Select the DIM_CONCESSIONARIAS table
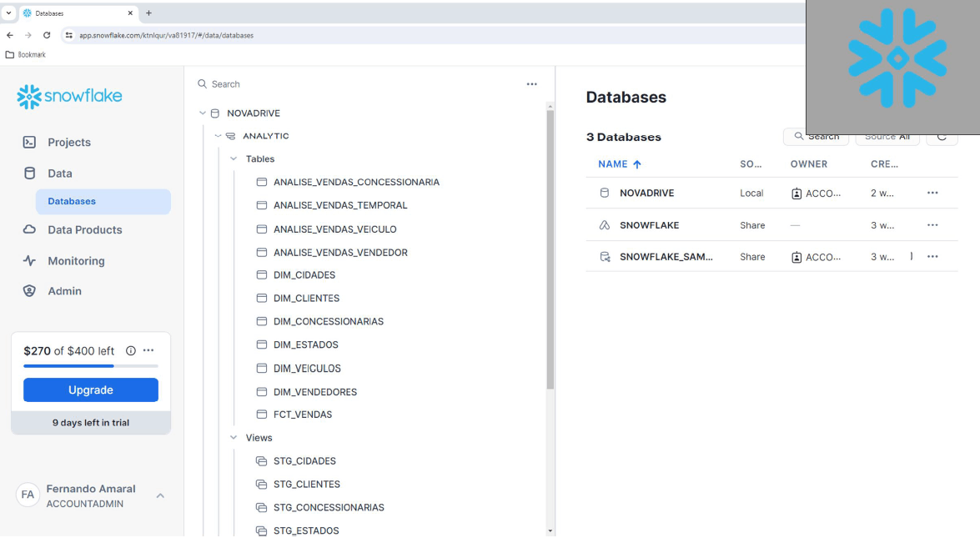 point(329,321)
